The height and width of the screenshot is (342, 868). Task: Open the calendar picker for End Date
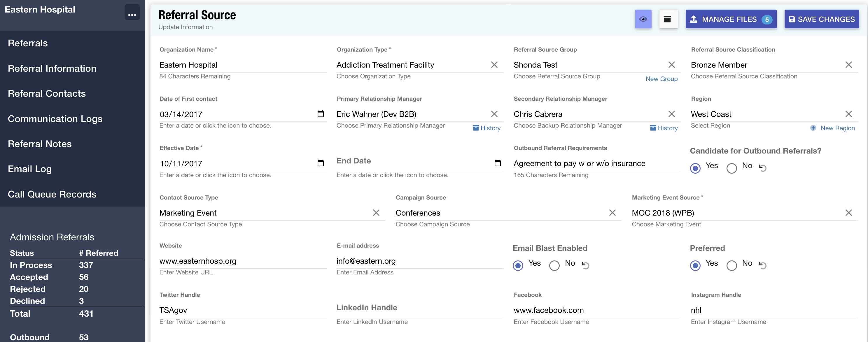point(498,163)
